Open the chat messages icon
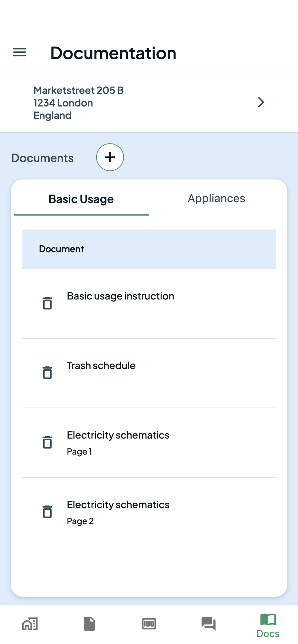The width and height of the screenshot is (298, 644). coord(208,624)
